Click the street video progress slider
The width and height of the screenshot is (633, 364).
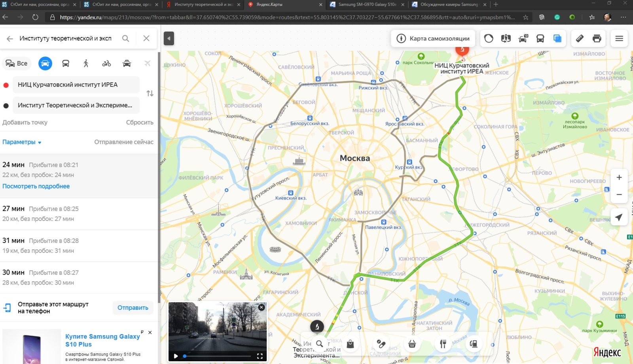pyautogui.click(x=217, y=356)
